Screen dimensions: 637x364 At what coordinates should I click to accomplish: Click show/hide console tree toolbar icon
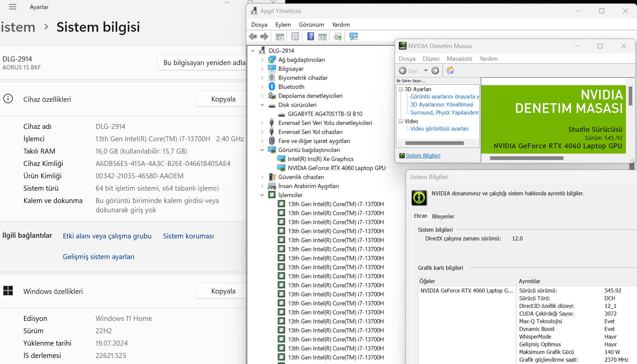(x=280, y=36)
